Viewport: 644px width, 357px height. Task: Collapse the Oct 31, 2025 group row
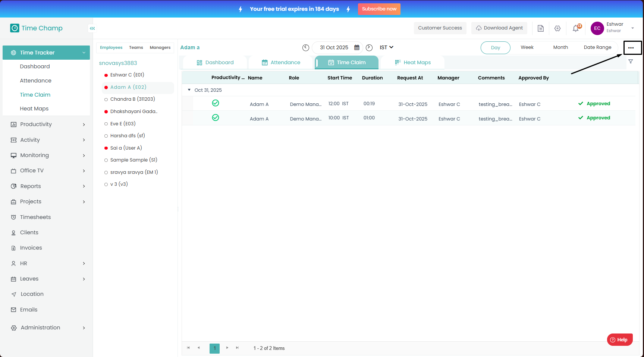click(x=189, y=90)
